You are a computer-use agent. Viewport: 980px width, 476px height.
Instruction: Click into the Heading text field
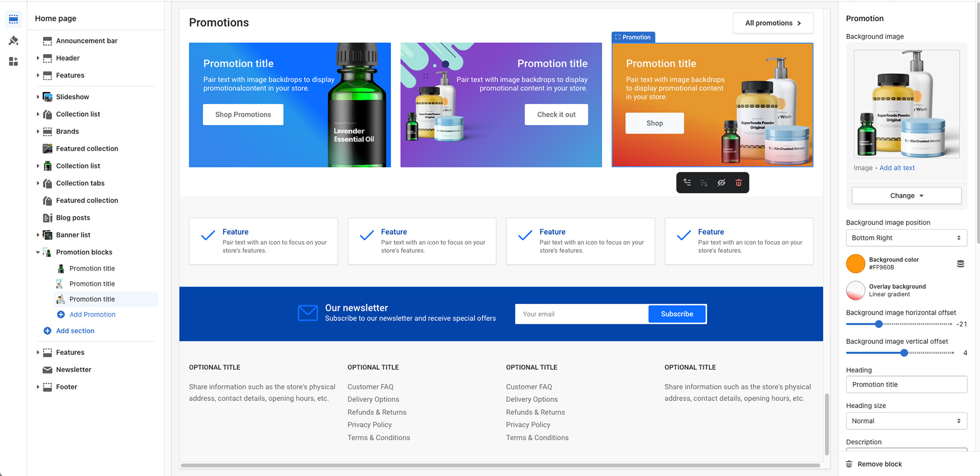(906, 385)
